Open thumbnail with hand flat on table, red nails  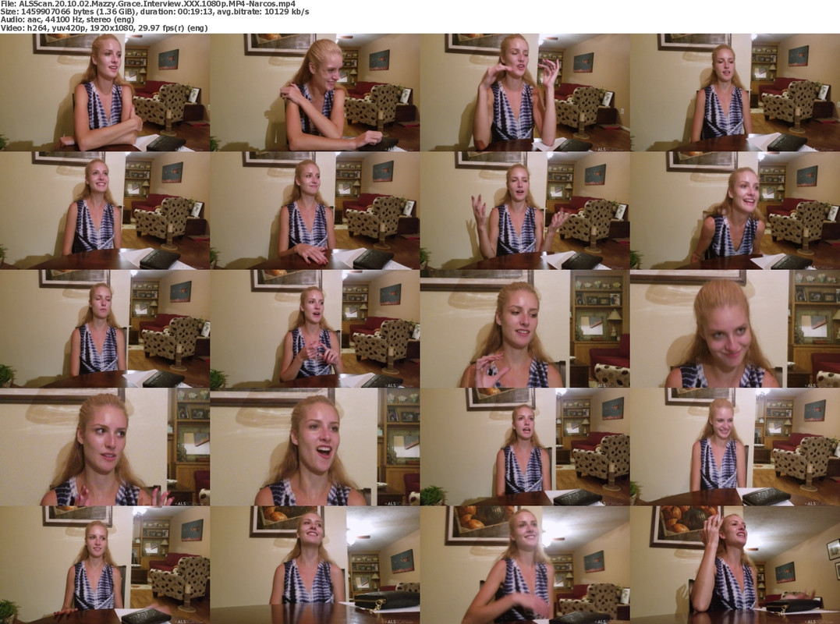[x=315, y=210]
